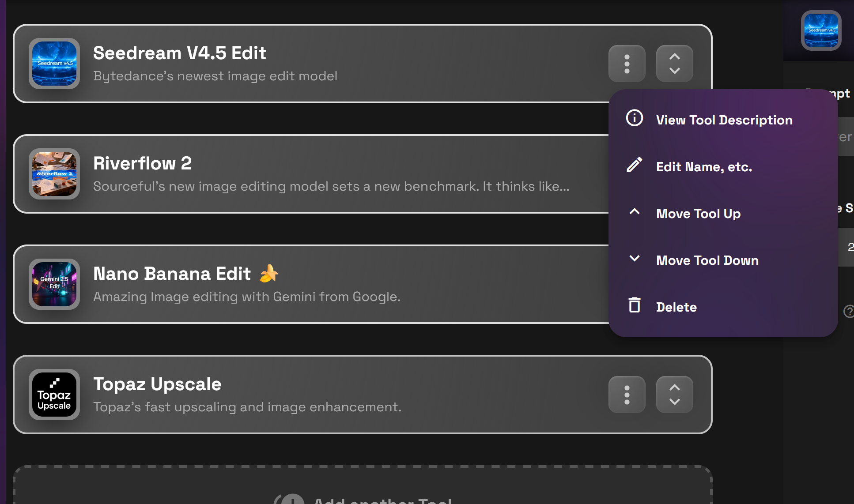This screenshot has height=504, width=854.
Task: Click the trash icon beside Delete
Action: [x=635, y=305]
